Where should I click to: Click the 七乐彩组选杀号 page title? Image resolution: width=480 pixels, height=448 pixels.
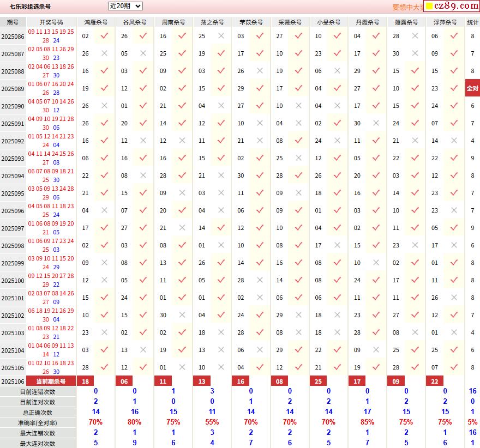[30, 7]
